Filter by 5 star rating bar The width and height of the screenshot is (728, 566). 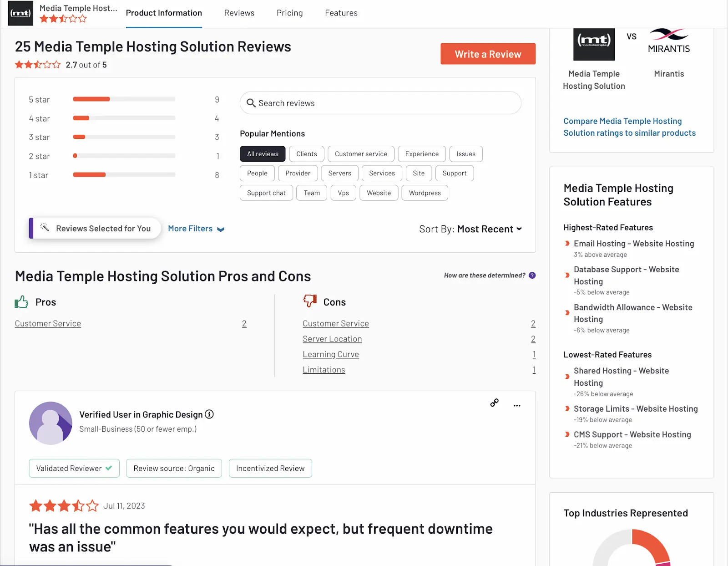coord(124,99)
